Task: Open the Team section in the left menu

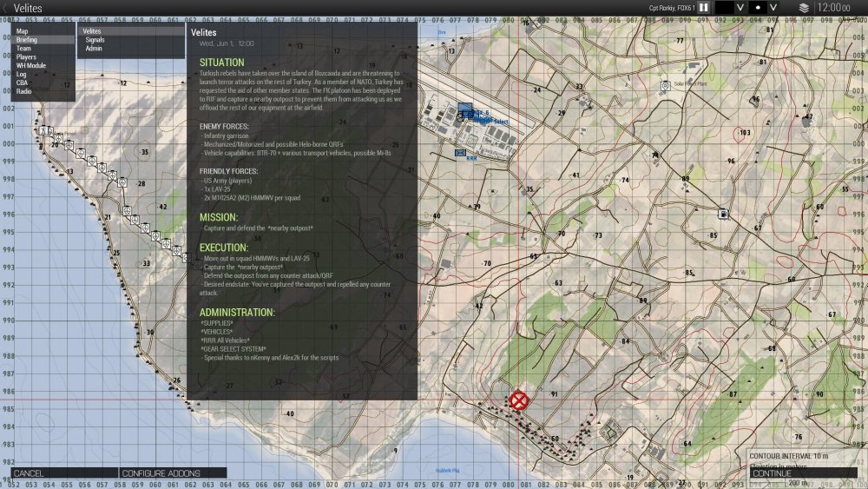Action: tap(23, 49)
